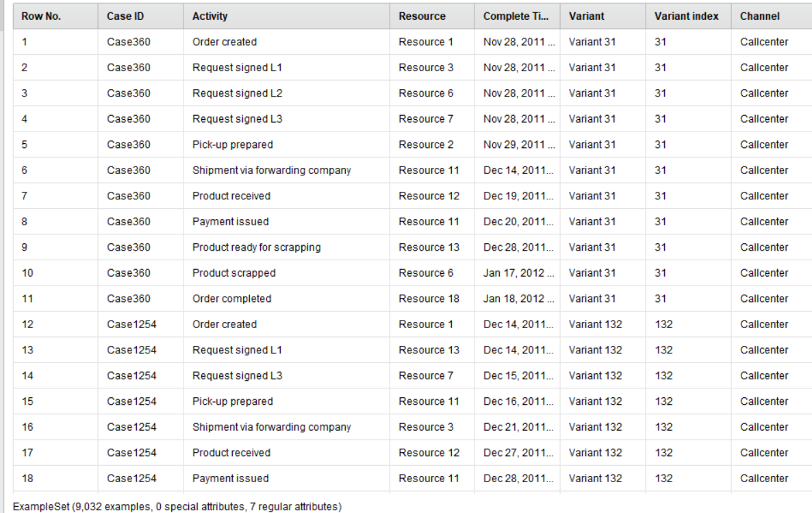Click the Channel column header

click(x=772, y=16)
